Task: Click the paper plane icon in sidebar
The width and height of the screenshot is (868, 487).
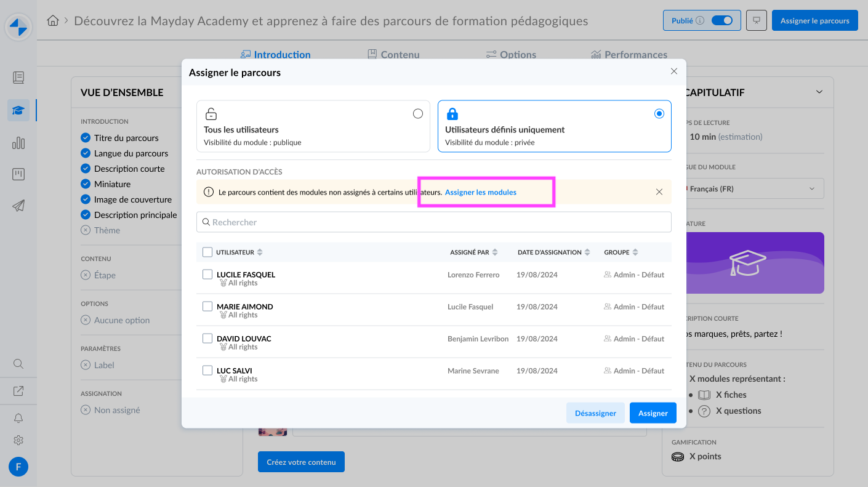Action: (x=18, y=206)
